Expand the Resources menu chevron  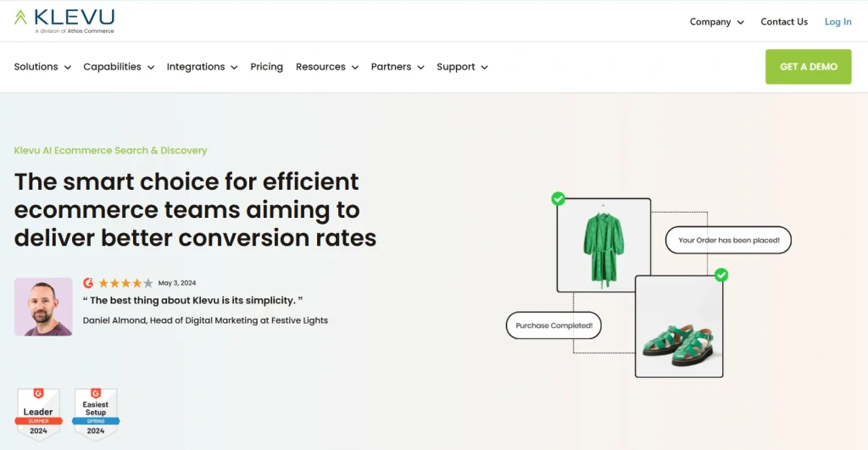pos(355,68)
